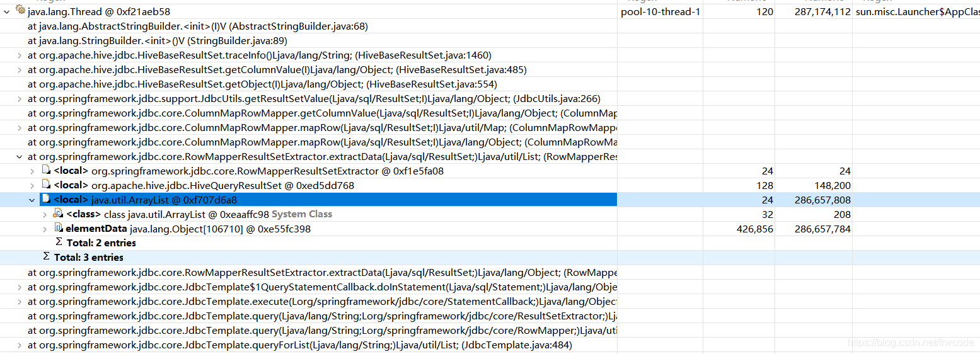The width and height of the screenshot is (980, 354).
Task: Collapse the RowMapperResultSetExtractor.extractData returning List frame
Action: tap(20, 157)
